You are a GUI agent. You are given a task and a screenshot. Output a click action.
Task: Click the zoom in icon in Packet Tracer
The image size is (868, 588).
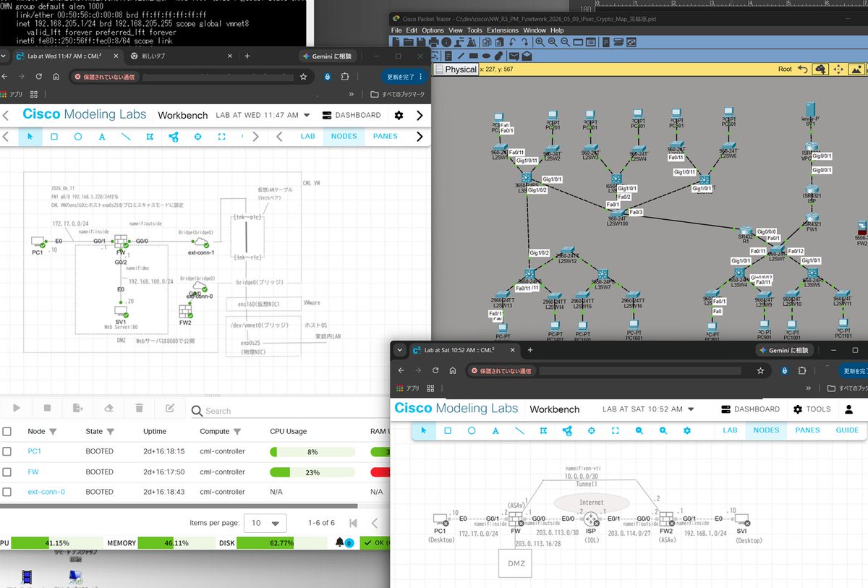[x=540, y=43]
